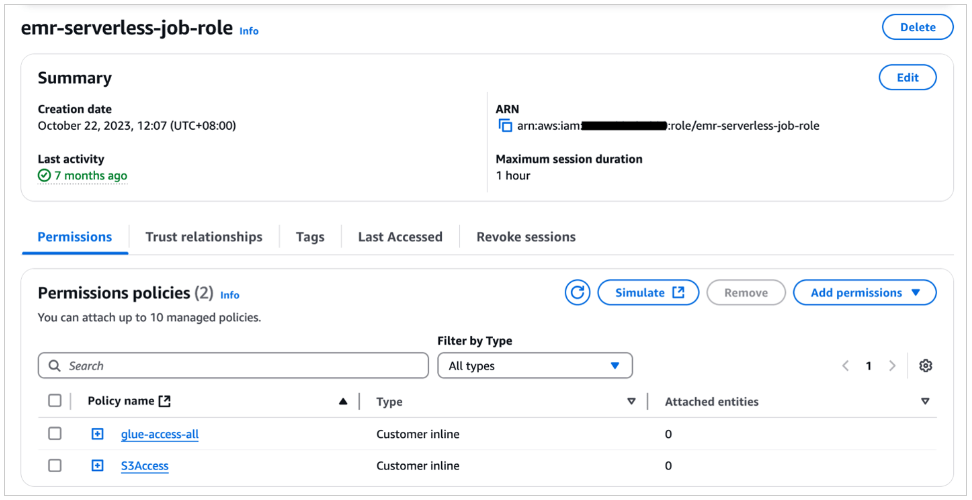
Task: Open the Last Accessed tab
Action: [400, 237]
